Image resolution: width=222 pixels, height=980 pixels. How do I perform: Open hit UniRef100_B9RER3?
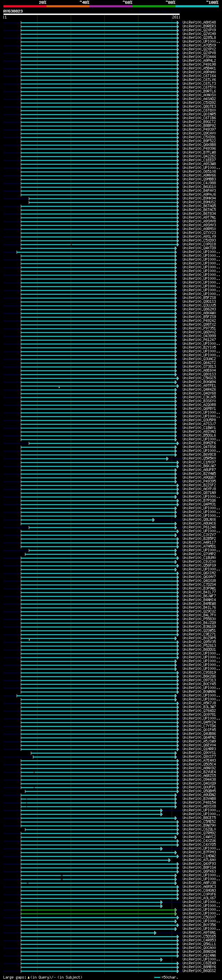[199, 26]
